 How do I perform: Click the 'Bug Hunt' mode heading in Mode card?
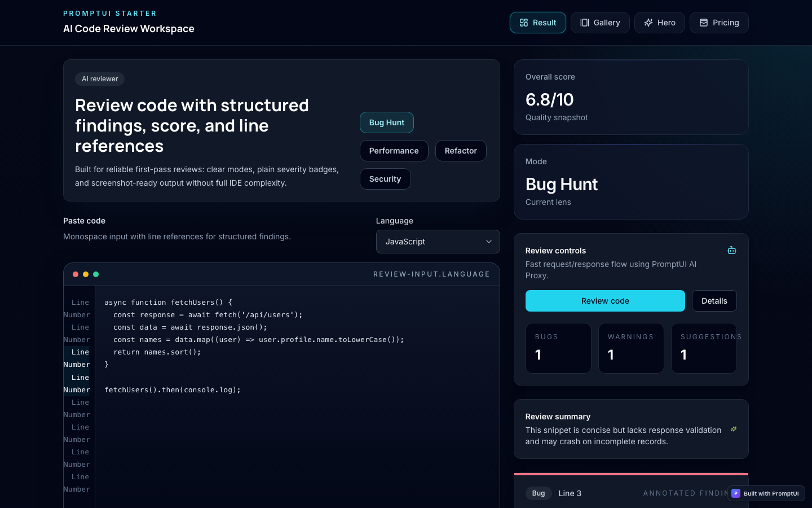pyautogui.click(x=562, y=185)
